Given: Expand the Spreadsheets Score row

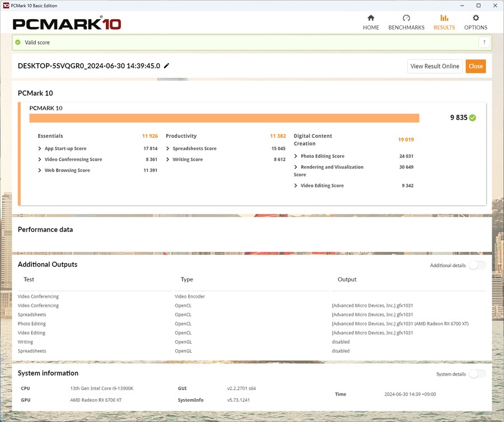Looking at the screenshot, I should pos(168,149).
